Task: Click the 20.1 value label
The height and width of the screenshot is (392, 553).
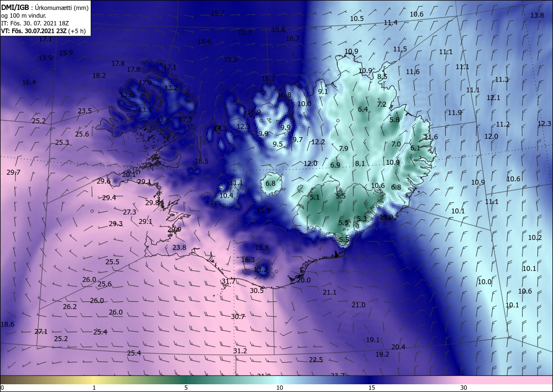Action: (129, 175)
